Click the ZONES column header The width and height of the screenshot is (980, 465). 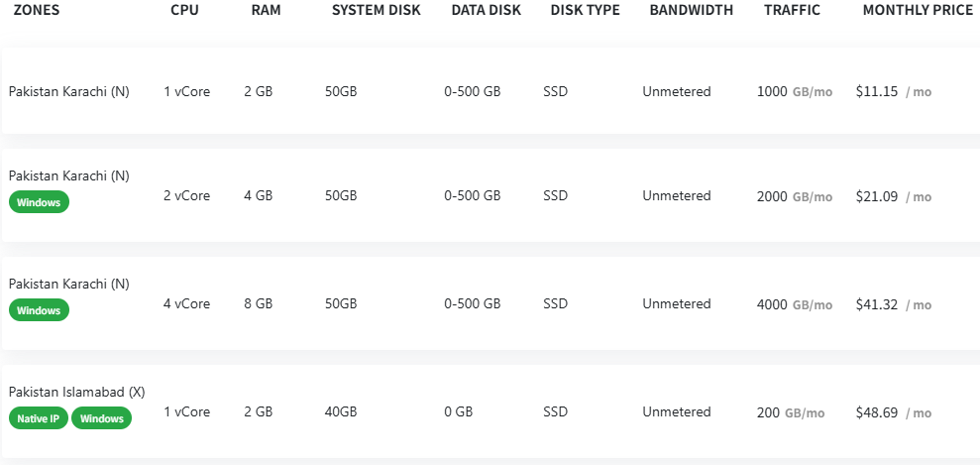36,10
